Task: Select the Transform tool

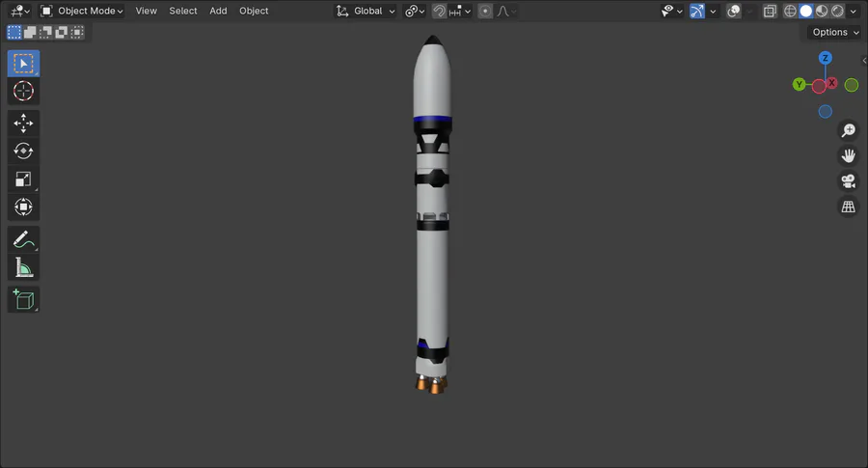Action: 23,206
